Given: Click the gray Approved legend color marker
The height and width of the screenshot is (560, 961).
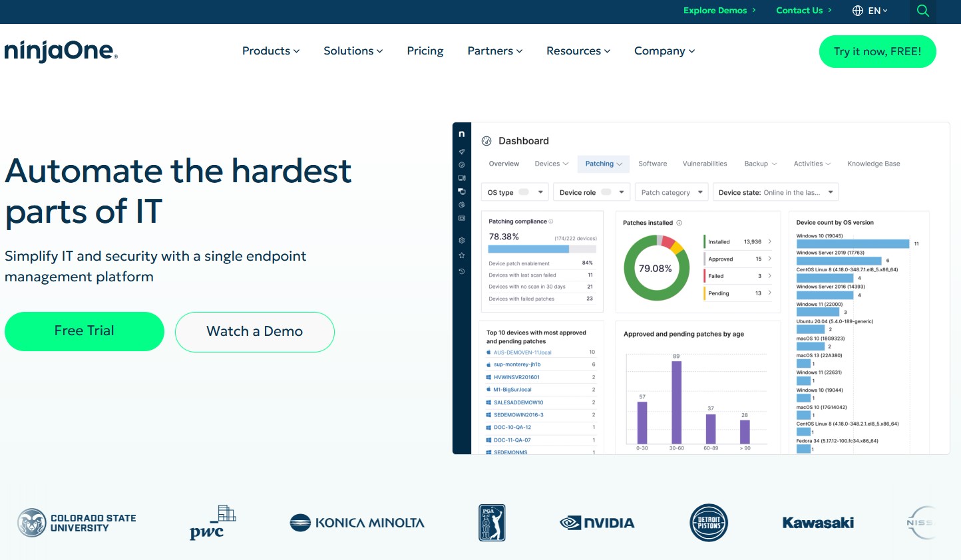Looking at the screenshot, I should tap(704, 259).
